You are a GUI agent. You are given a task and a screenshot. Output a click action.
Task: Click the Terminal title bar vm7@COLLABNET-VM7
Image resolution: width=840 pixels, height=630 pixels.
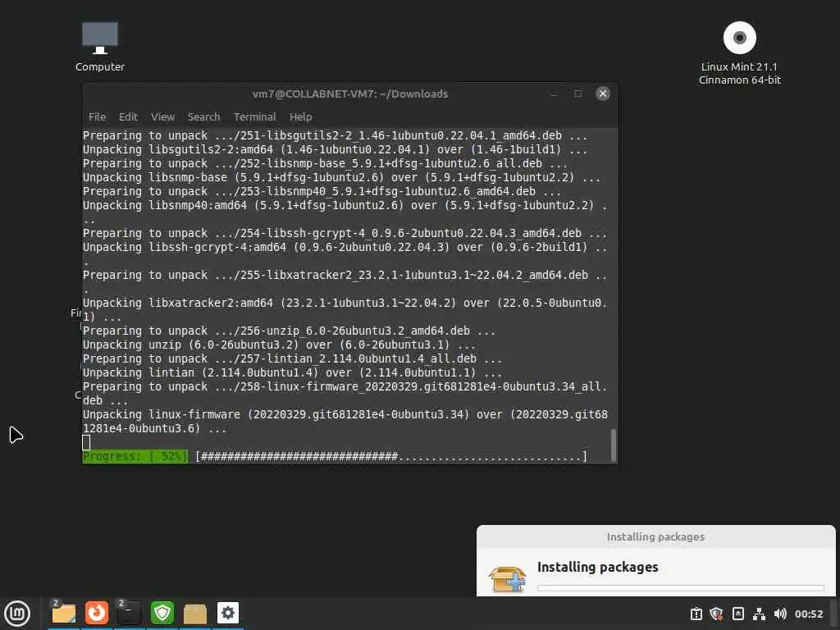(x=349, y=94)
